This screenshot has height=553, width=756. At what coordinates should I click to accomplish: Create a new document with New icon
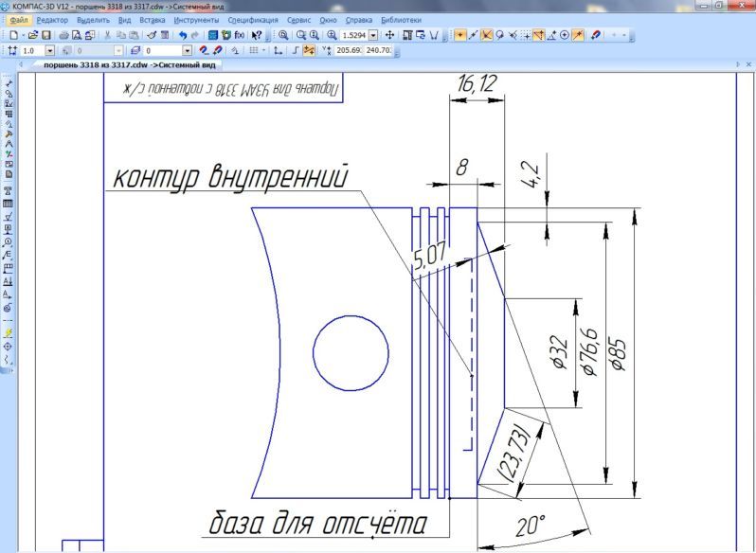point(13,34)
